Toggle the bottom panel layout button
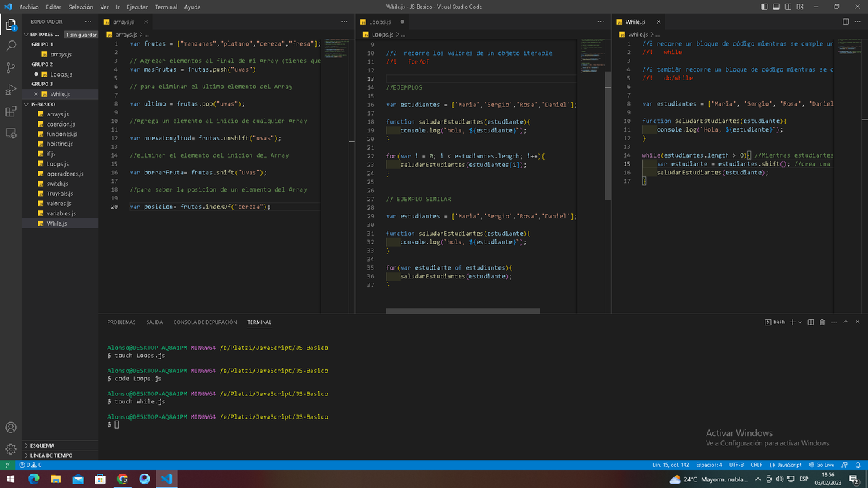868x488 pixels. click(777, 7)
